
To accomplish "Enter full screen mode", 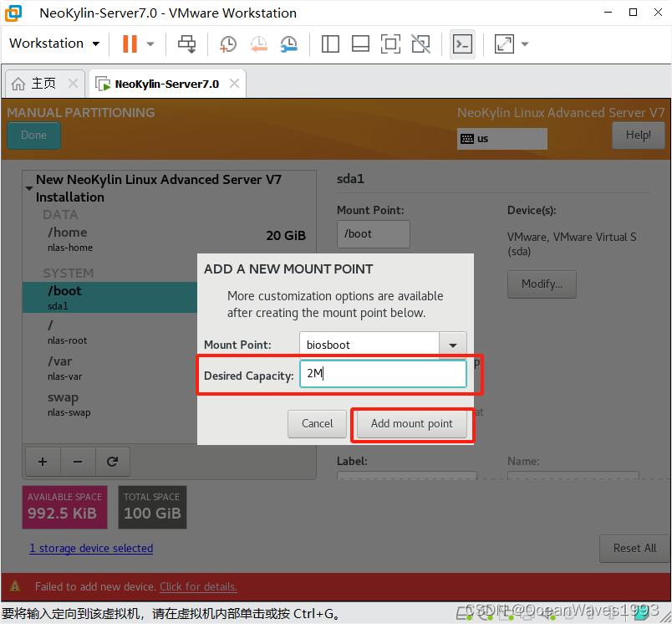I will [x=390, y=43].
